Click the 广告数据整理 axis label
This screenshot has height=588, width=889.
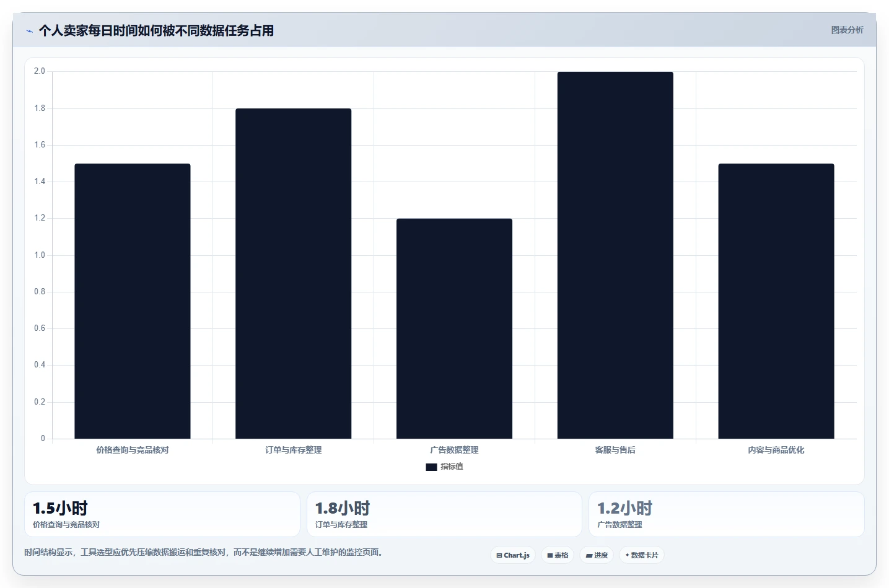click(454, 450)
